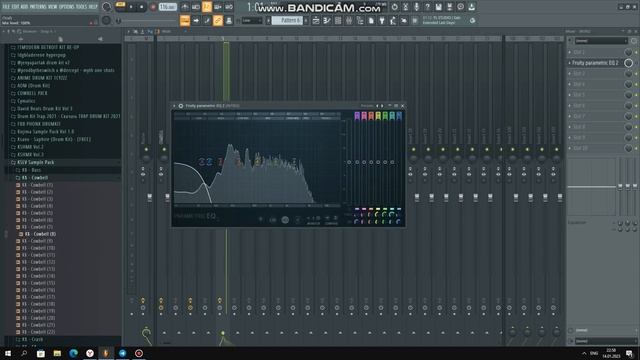
Task: Open the snap Line dropdown
Action: [252, 20]
